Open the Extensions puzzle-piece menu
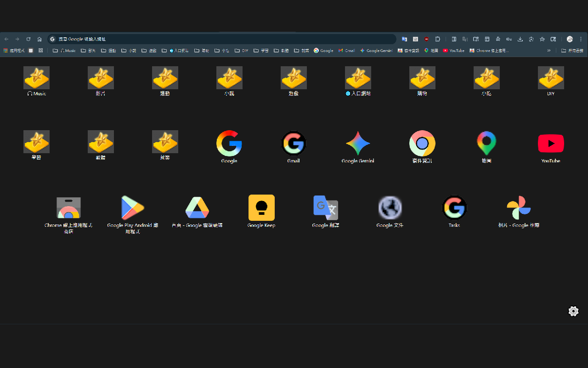Screen dimensions: 588x368 438,39
